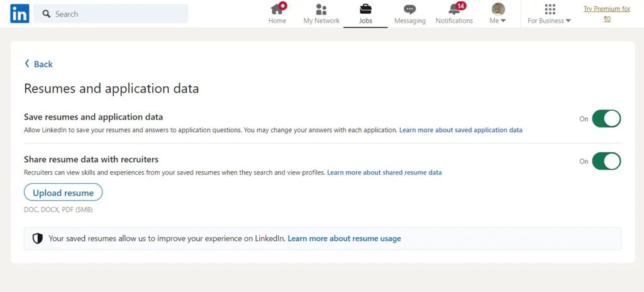The height and width of the screenshot is (292, 644).
Task: Turn off Save resumes and application data
Action: click(x=606, y=119)
